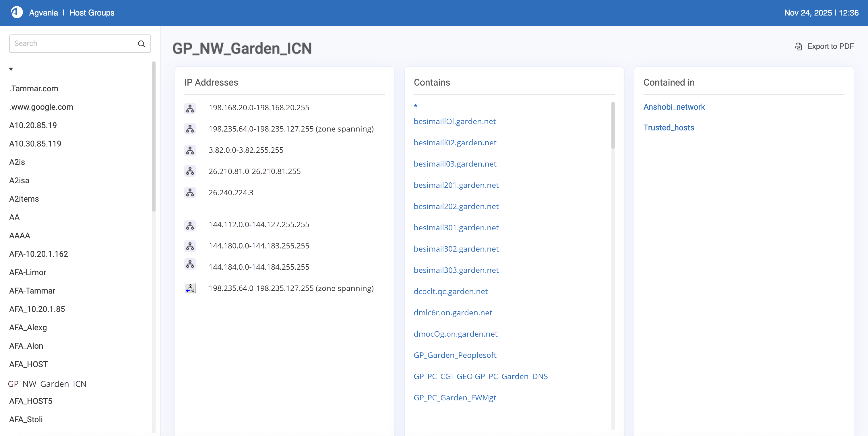The height and width of the screenshot is (436, 868).
Task: Open the Host Groups header item
Action: point(92,13)
